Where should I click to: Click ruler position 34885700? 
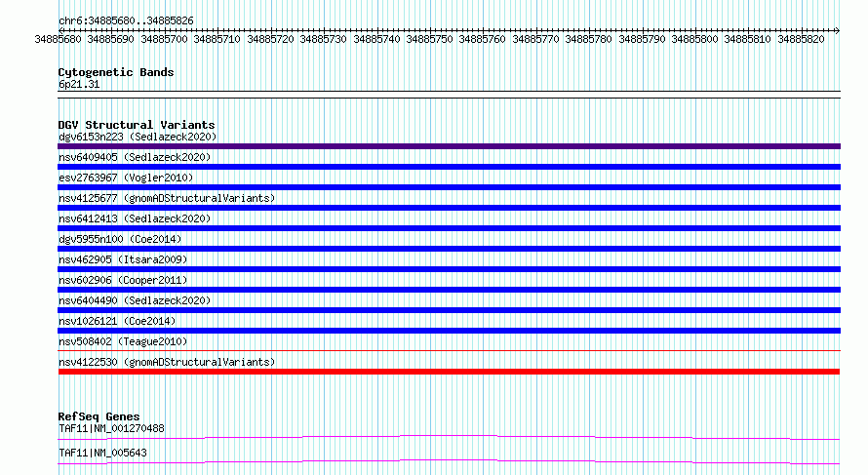pos(164,39)
